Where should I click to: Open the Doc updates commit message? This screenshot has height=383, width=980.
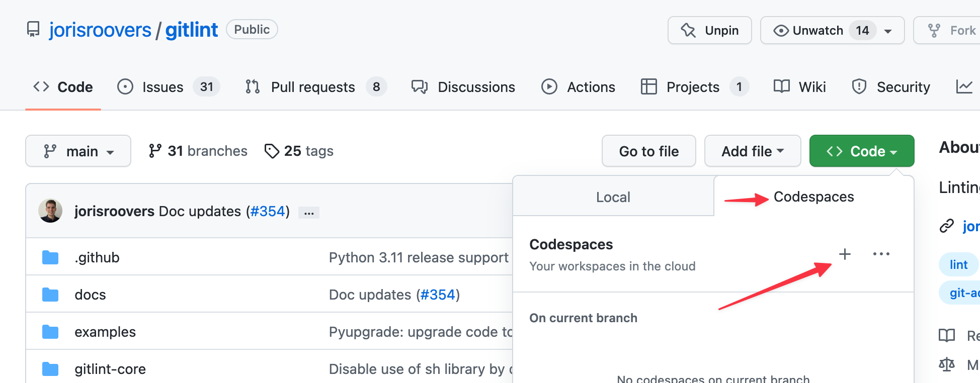tap(200, 211)
